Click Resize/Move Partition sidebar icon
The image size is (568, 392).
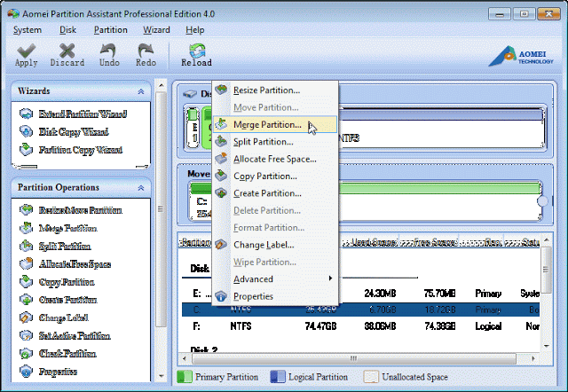[26, 209]
